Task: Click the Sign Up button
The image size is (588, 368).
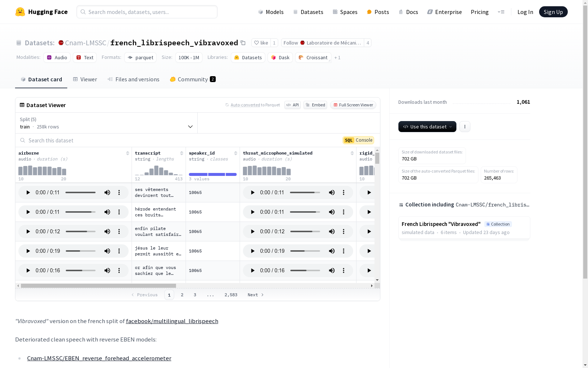Action: (x=553, y=12)
